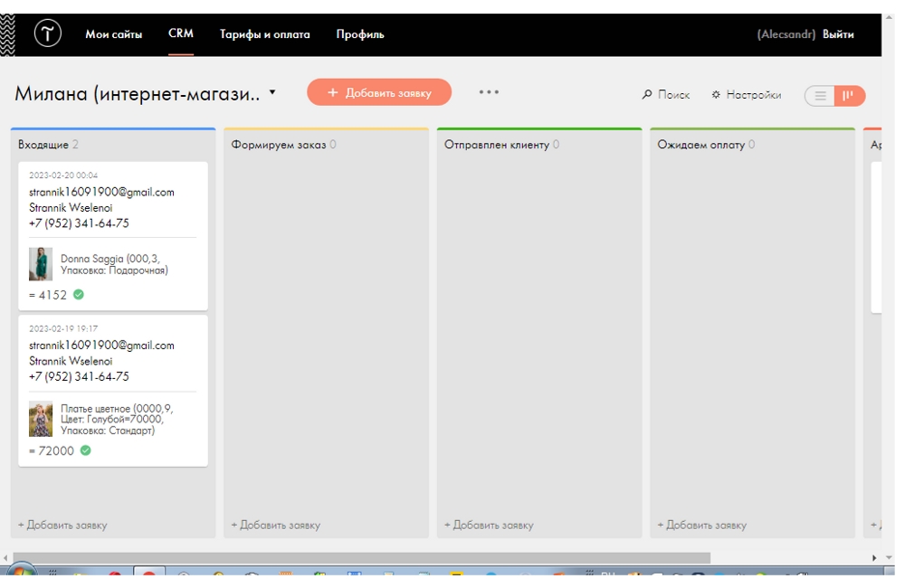Click the email in the 72000 order card
Viewport: 905px width, 588px height.
click(101, 346)
